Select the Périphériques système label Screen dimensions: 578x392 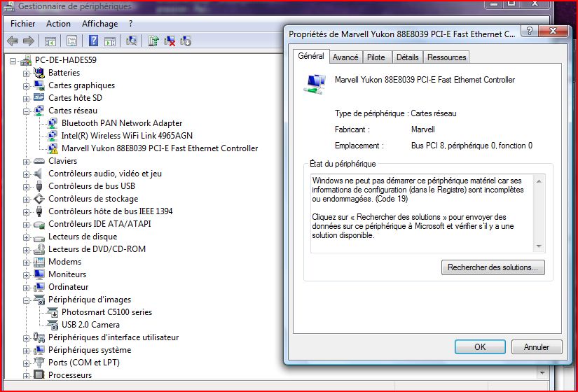(x=90, y=349)
